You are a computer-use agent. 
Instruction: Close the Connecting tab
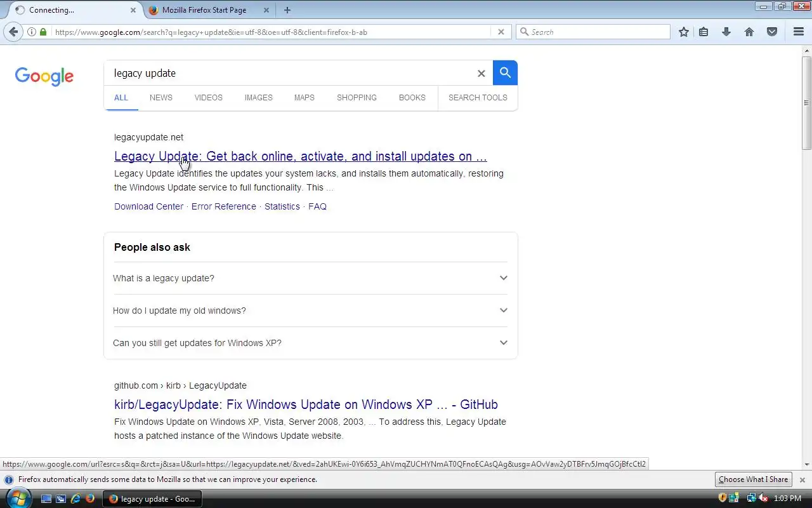click(133, 10)
